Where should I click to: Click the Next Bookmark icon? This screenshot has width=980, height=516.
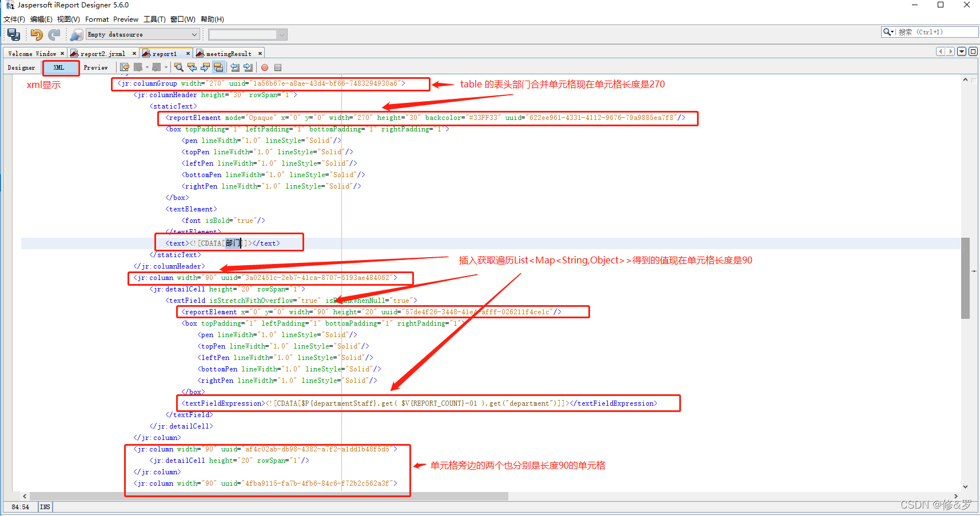click(205, 67)
